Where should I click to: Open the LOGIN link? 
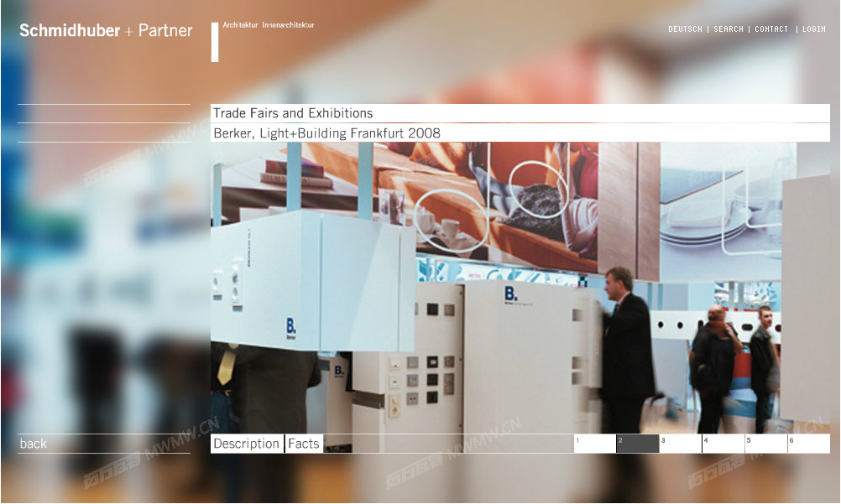[813, 29]
